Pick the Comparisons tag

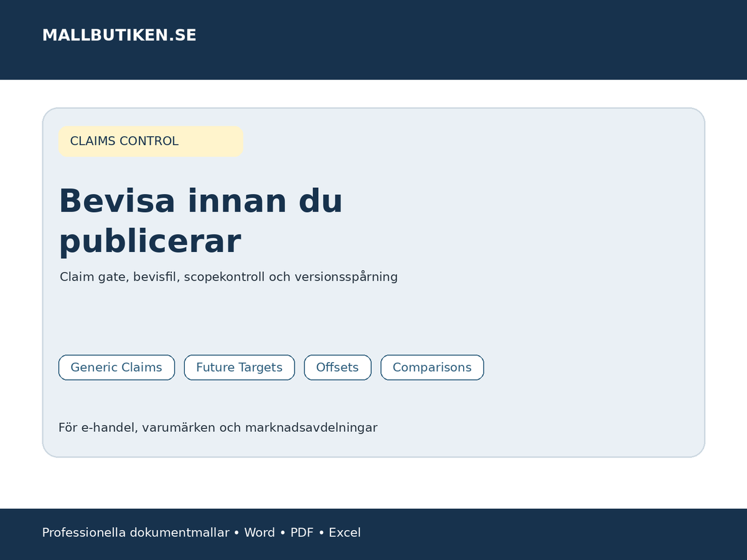click(432, 367)
